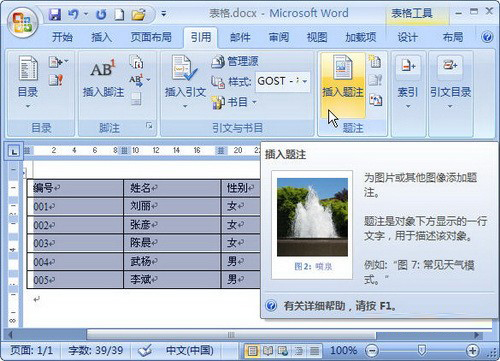Open the 页面布局 tab
Screen dimensions: 500x361
pyautogui.click(x=151, y=37)
